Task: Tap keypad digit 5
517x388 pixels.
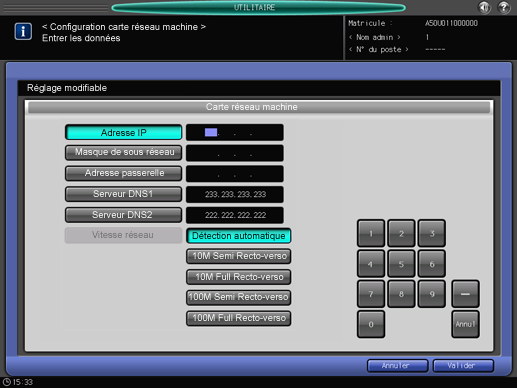Action: click(401, 264)
